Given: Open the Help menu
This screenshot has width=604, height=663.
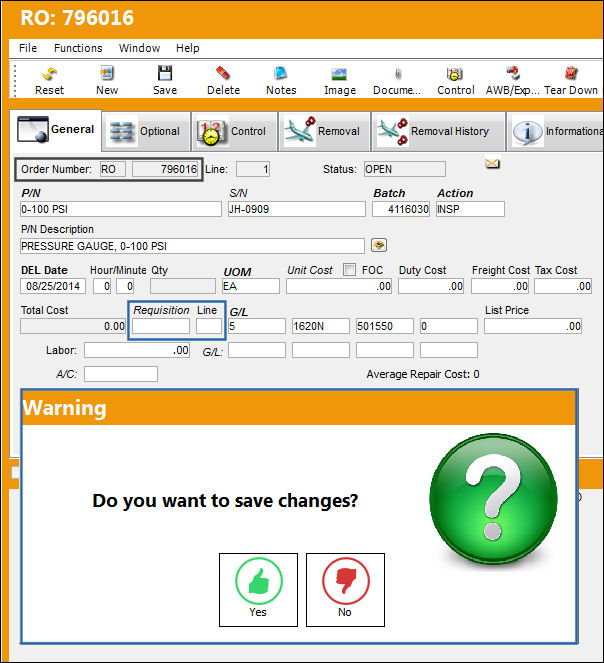Looking at the screenshot, I should 187,48.
